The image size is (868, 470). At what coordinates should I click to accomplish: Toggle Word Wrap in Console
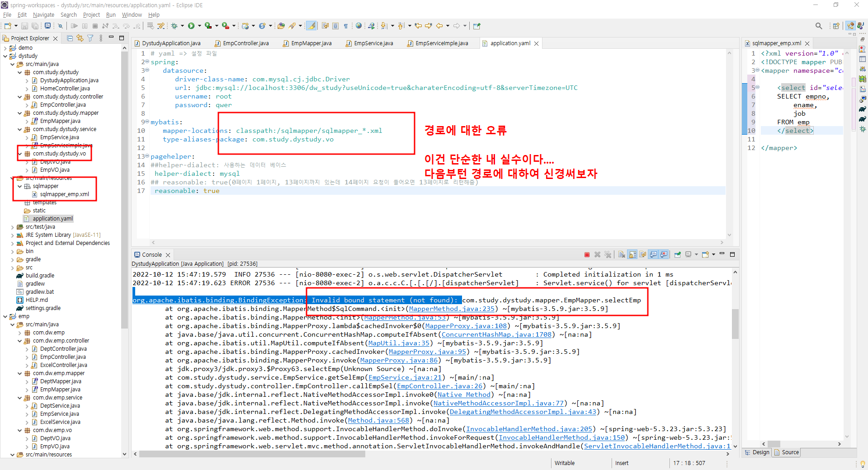[x=643, y=255]
